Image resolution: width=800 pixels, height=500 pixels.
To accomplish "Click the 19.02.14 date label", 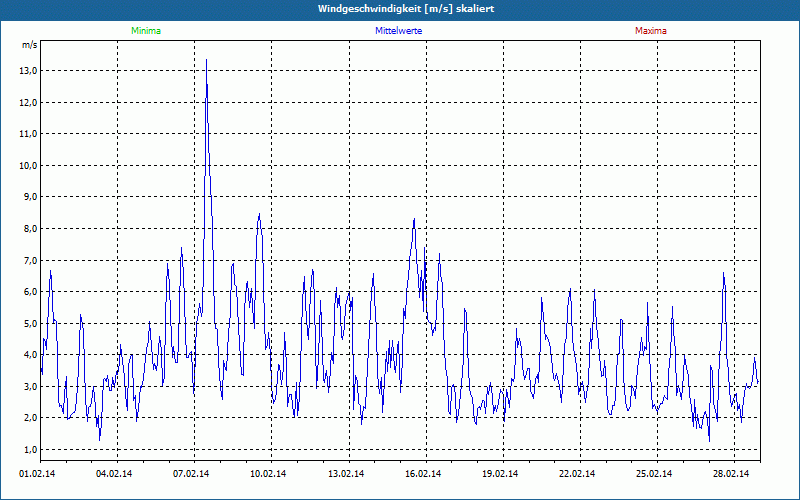I will (x=500, y=474).
